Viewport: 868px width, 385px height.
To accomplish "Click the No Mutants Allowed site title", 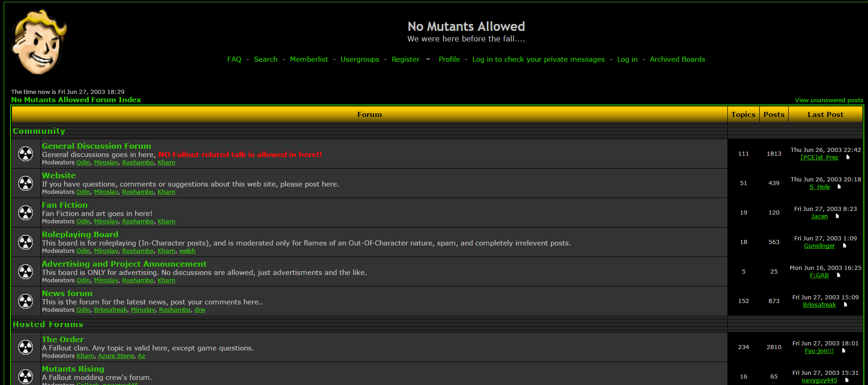I will coord(466,26).
